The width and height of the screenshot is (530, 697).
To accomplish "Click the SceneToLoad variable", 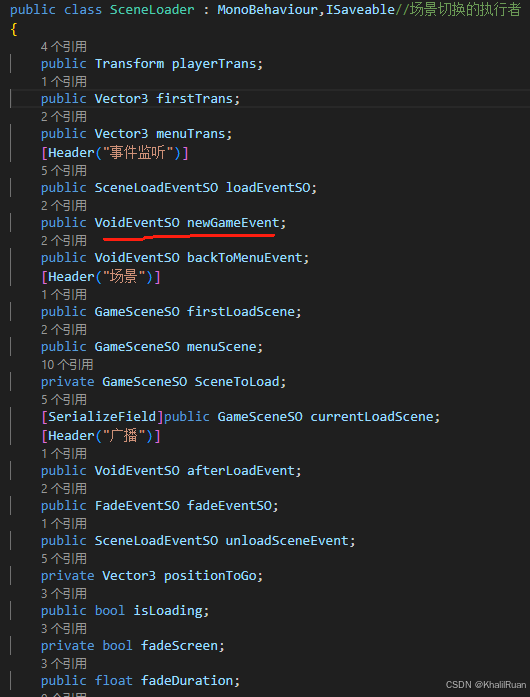I will pyautogui.click(x=237, y=382).
